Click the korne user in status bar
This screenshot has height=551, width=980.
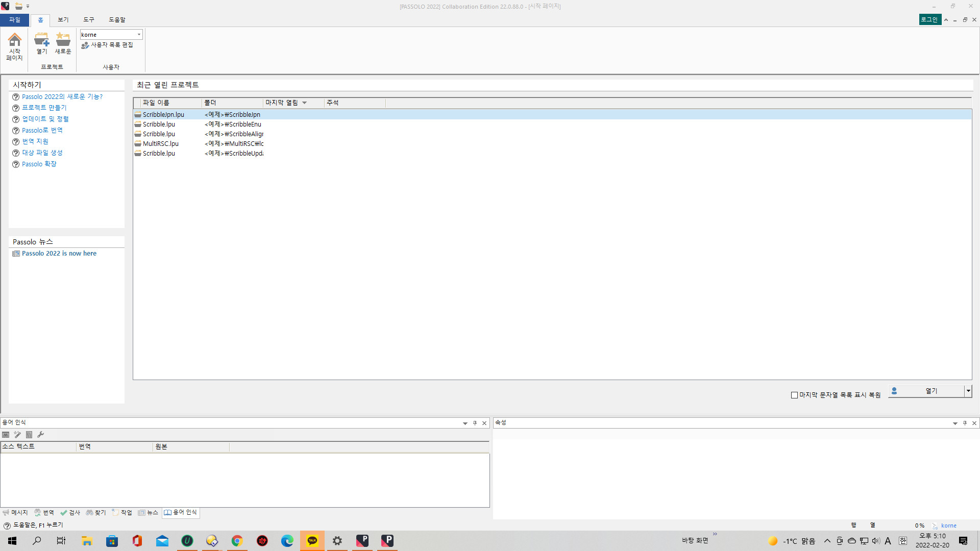949,525
